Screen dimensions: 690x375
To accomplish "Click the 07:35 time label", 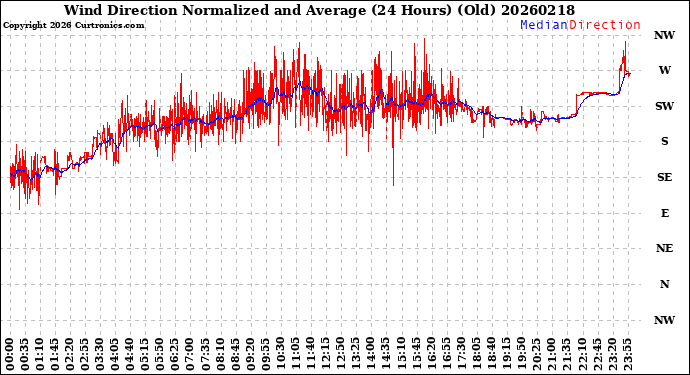I will [205, 355].
